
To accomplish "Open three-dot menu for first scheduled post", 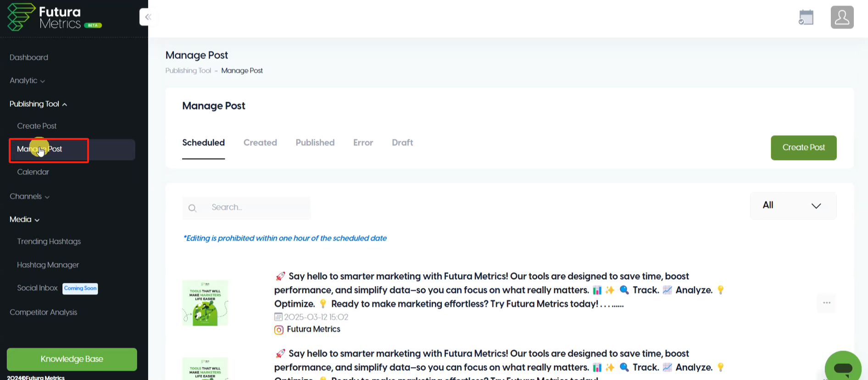I will pos(826,303).
